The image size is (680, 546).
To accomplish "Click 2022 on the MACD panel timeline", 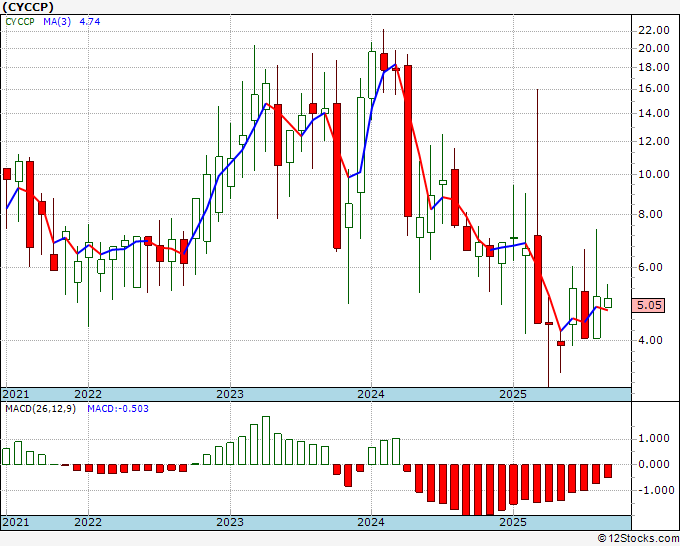I will (x=88, y=522).
